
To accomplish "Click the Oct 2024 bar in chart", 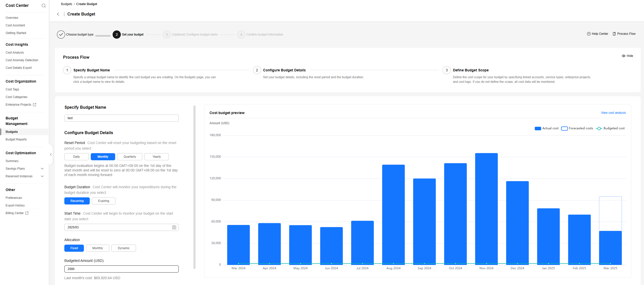I will click(x=455, y=214).
